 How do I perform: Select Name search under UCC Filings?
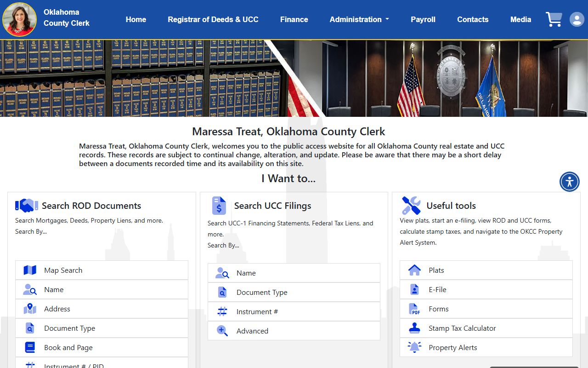pyautogui.click(x=294, y=273)
